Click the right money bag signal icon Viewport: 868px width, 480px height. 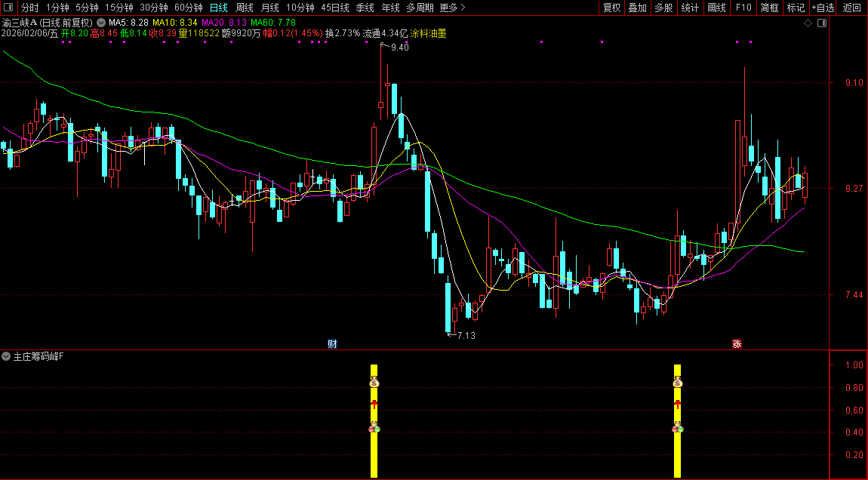(678, 382)
